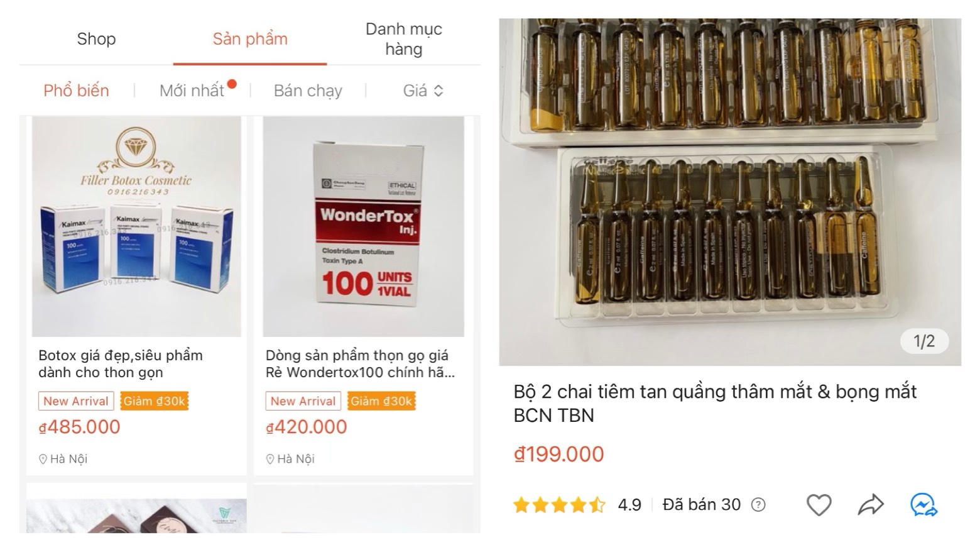Sort products by price (Giá)
Viewport: 980px width, 552px height.
tap(423, 91)
